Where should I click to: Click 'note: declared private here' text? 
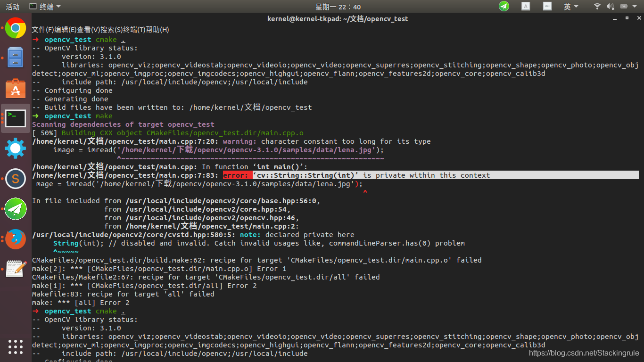(x=297, y=235)
